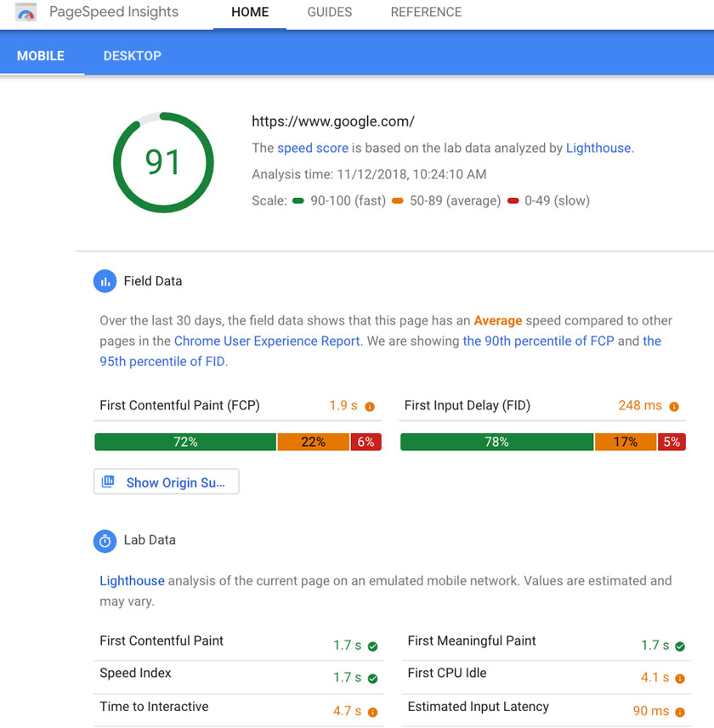Click the circular speed score gauge showing 91
Image resolution: width=714 pixels, height=728 pixels.
point(163,161)
